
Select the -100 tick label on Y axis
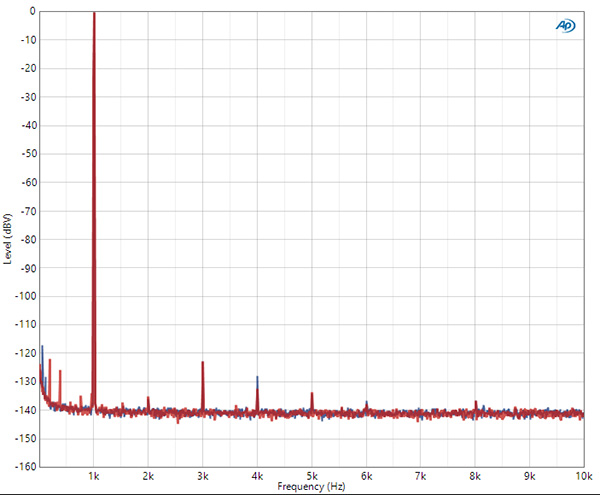point(26,296)
